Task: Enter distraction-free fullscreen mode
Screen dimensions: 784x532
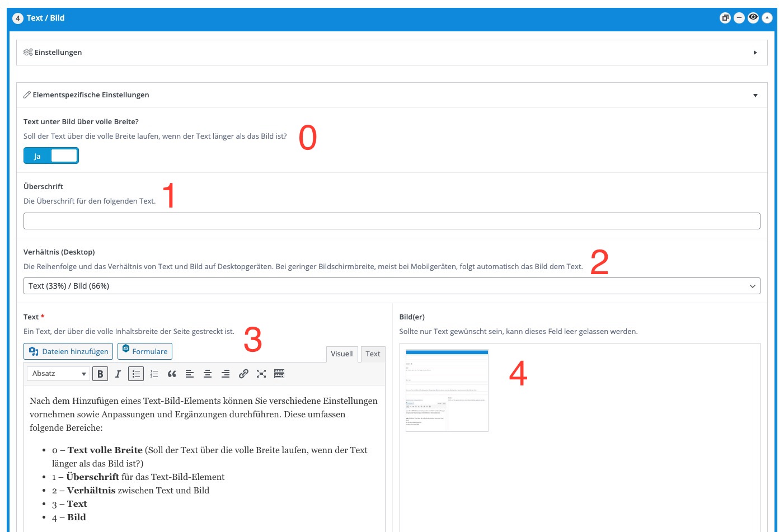Action: click(261, 374)
